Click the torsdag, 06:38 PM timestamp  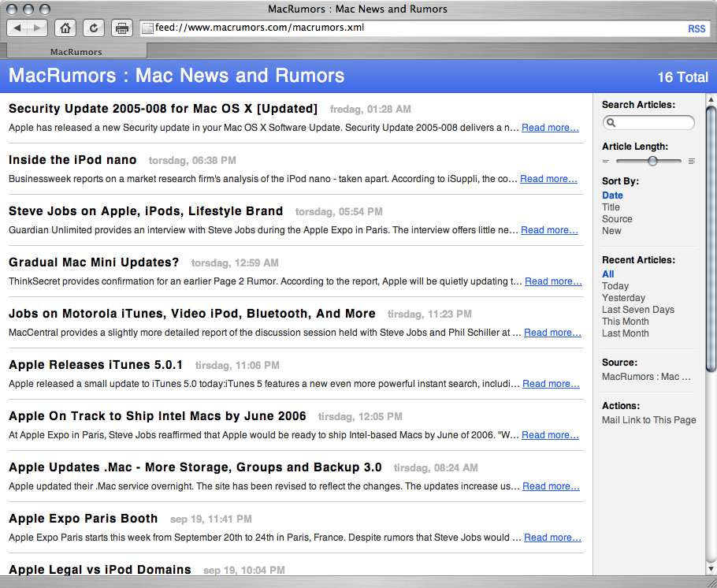tap(192, 161)
